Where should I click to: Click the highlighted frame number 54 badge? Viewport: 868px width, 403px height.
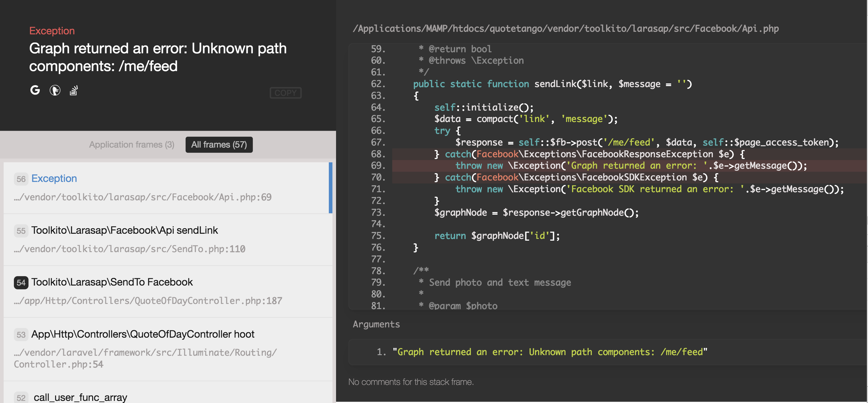pyautogui.click(x=21, y=283)
